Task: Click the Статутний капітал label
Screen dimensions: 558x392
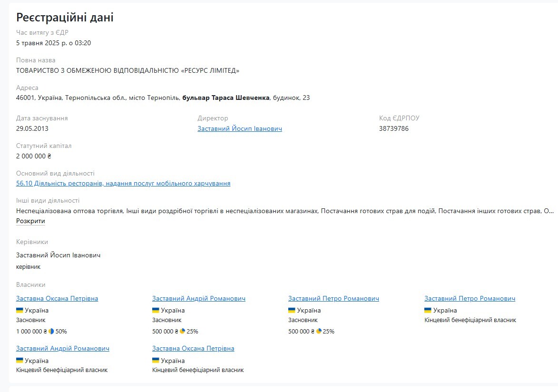Action: click(44, 146)
